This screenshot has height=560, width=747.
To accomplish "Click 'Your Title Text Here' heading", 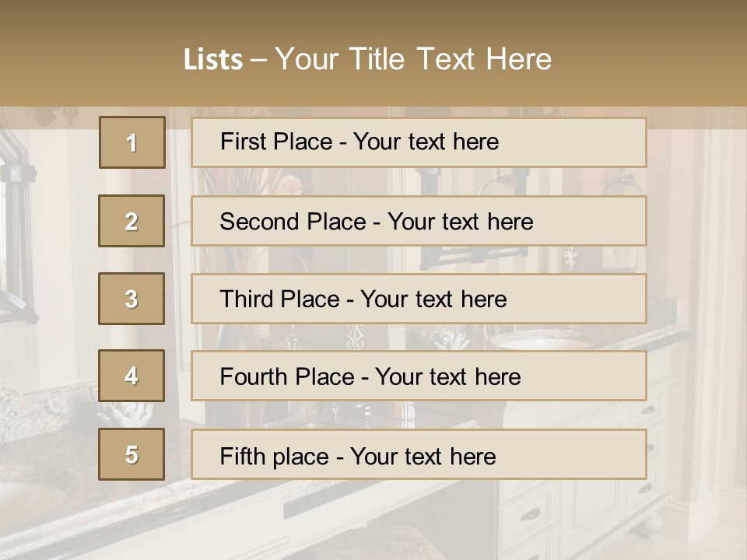I will pyautogui.click(x=413, y=59).
